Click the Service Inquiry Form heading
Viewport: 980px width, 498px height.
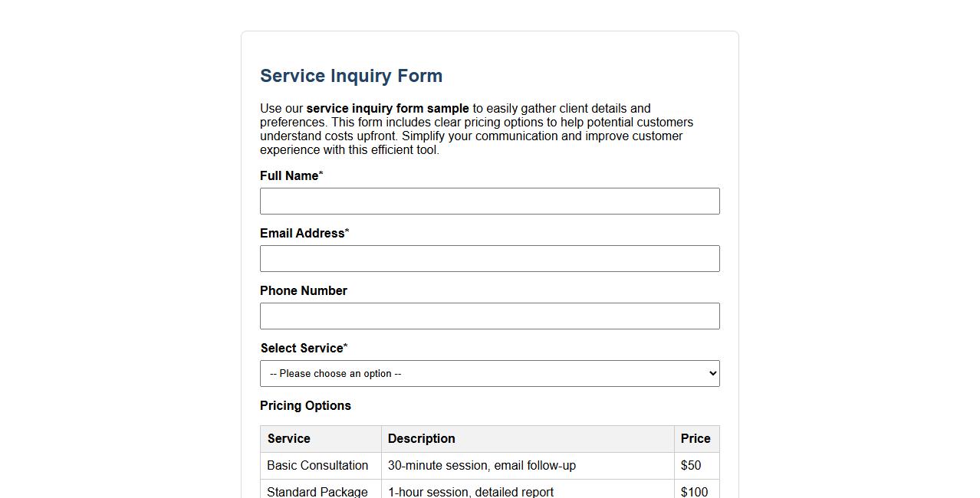pyautogui.click(x=350, y=76)
